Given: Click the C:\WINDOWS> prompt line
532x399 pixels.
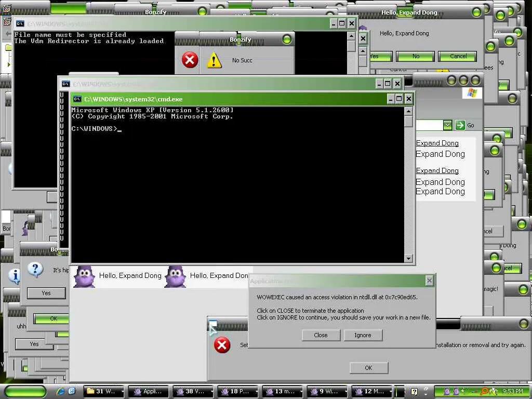Looking at the screenshot, I should 96,129.
